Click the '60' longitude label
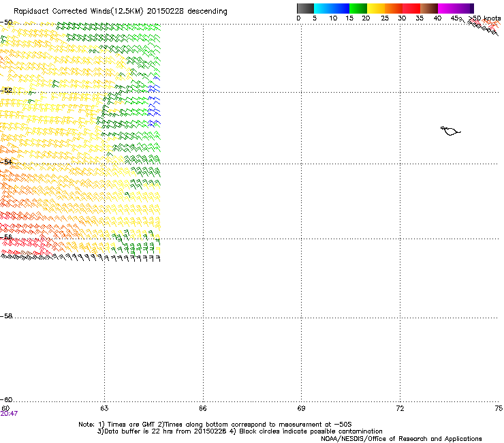 [x=5, y=408]
